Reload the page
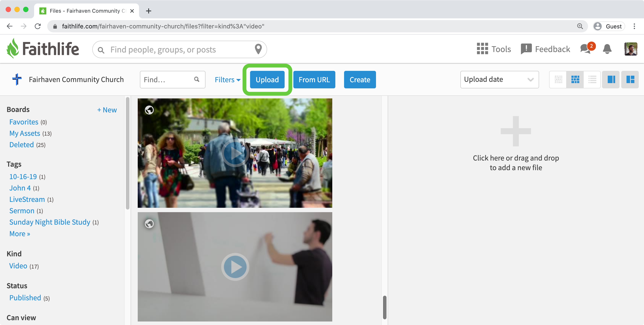This screenshot has height=325, width=644. (38, 26)
